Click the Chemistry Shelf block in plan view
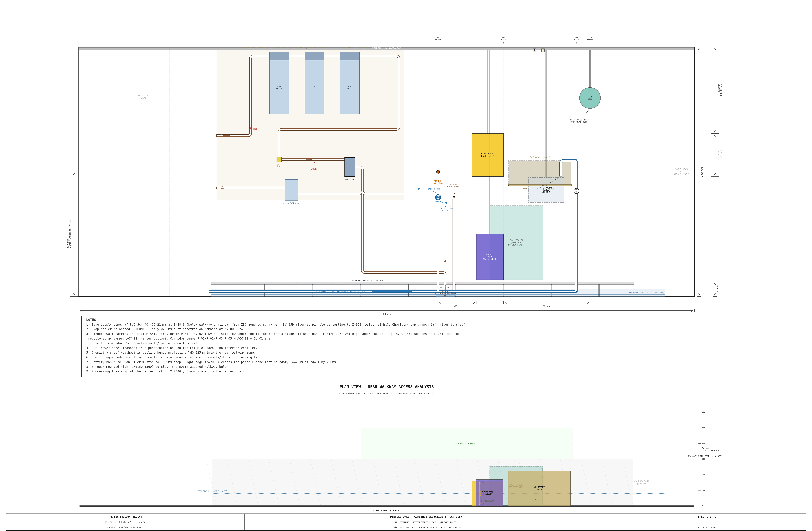 (x=539, y=488)
